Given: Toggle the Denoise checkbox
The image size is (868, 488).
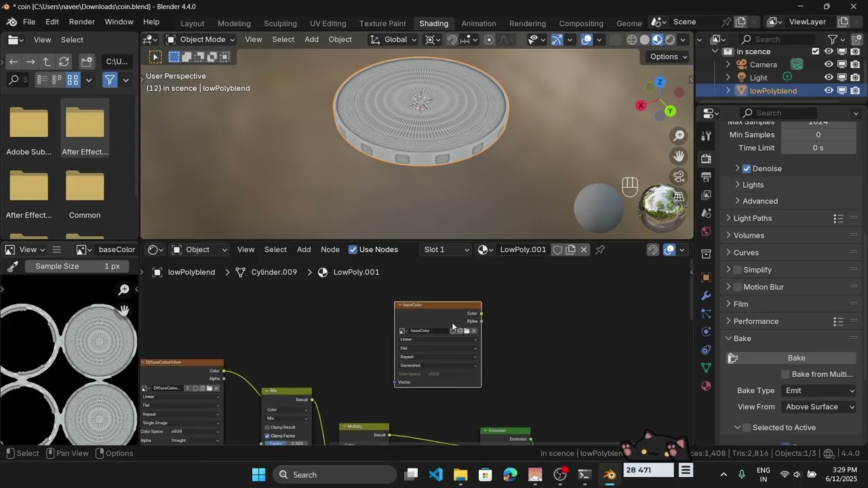Looking at the screenshot, I should click(x=747, y=168).
